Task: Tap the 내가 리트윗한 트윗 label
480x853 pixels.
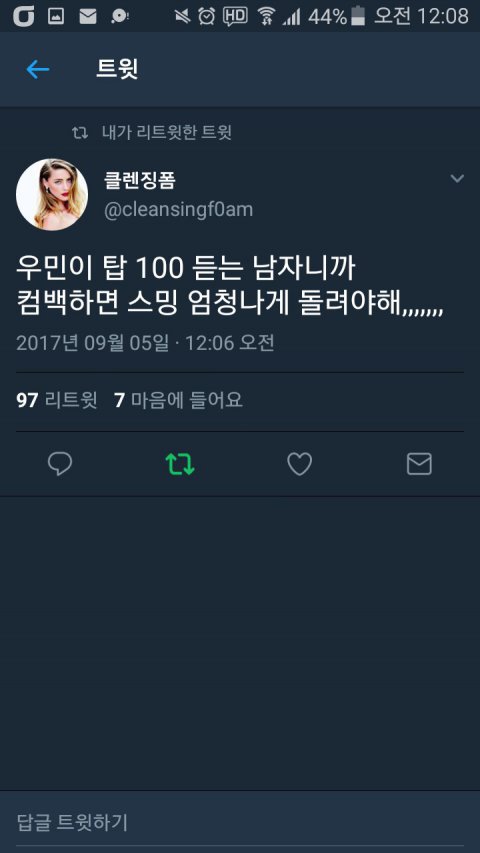Action: 167,132
